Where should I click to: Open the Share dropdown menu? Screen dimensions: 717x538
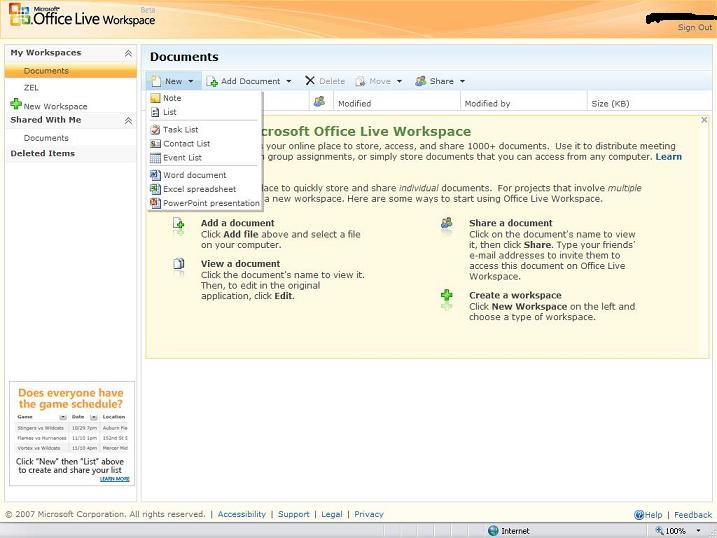462,81
